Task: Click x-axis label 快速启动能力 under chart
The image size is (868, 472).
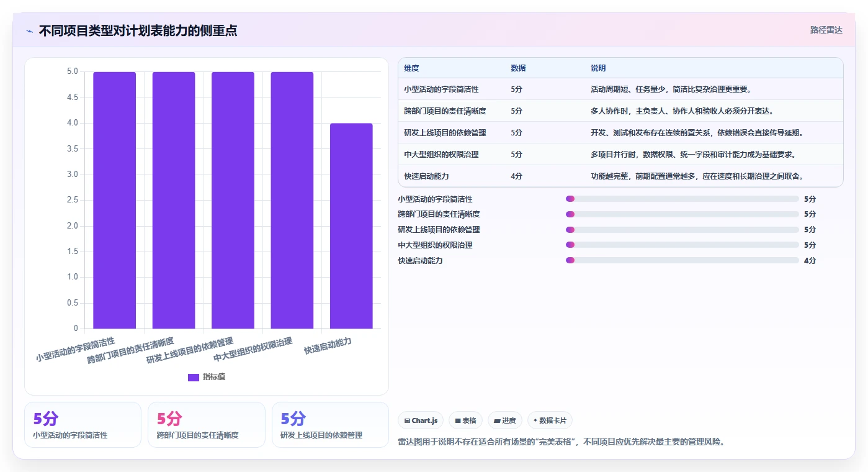Action: 328,347
